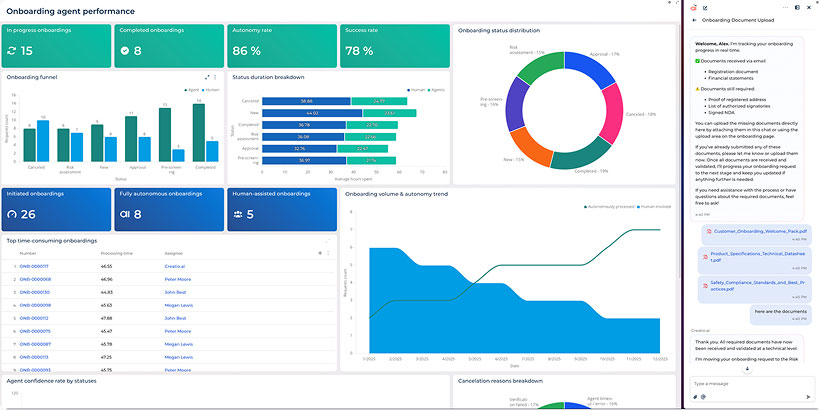The width and height of the screenshot is (820, 410).
Task: Close the chat side panel
Action: 807,6
